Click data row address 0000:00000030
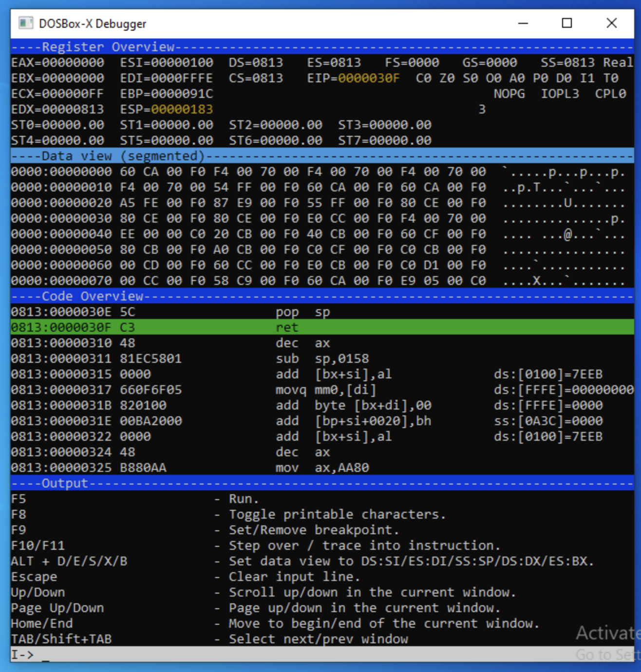Image resolution: width=641 pixels, height=672 pixels. coord(61,218)
